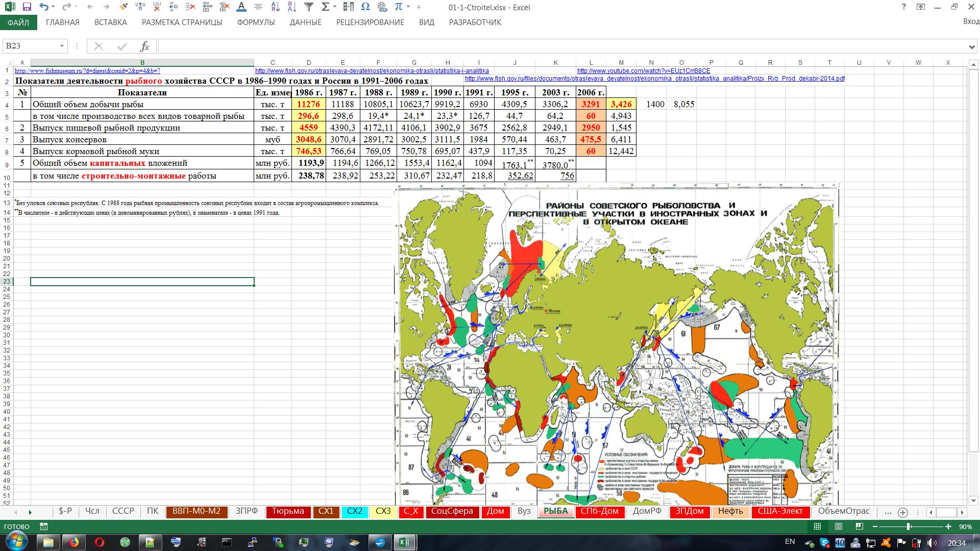This screenshot has height=551, width=980.
Task: Switch to Page Layout view in status bar
Action: [839, 527]
